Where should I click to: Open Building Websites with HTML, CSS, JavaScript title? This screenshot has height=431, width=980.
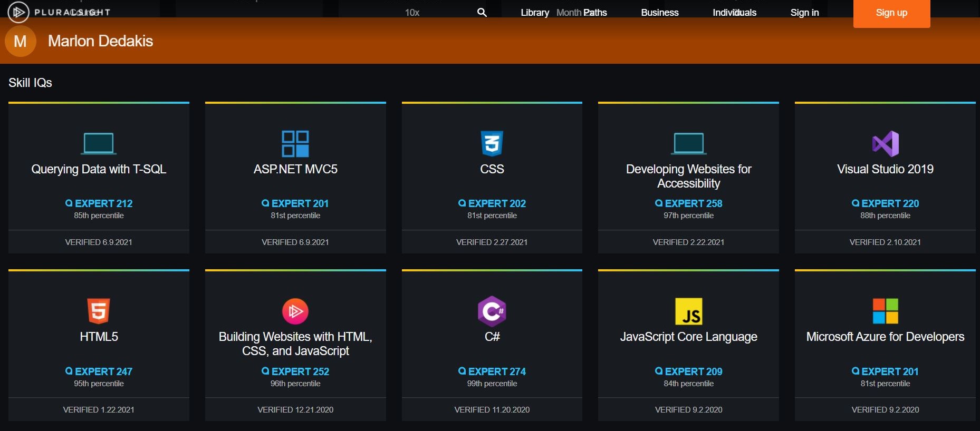pyautogui.click(x=295, y=344)
